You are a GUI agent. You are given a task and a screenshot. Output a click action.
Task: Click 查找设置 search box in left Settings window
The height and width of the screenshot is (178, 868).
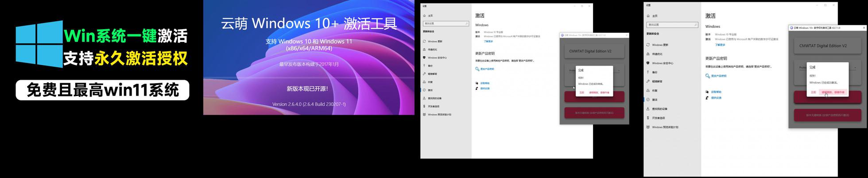[x=446, y=23]
